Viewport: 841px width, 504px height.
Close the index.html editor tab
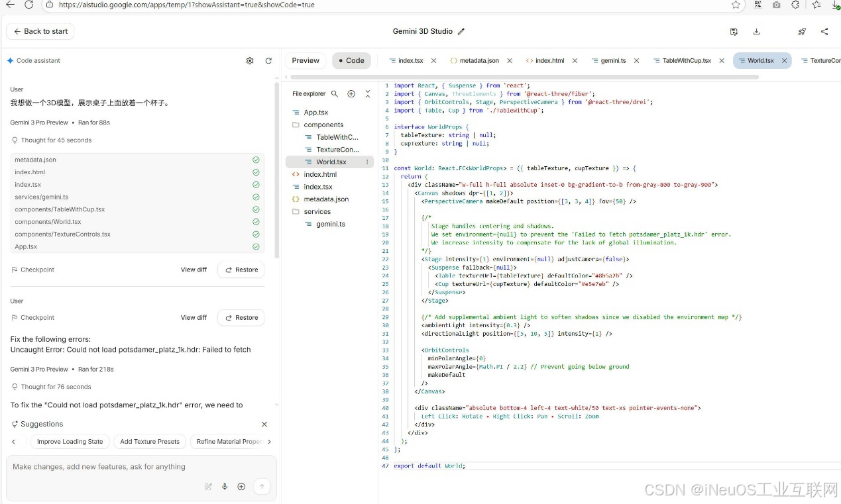tap(575, 60)
